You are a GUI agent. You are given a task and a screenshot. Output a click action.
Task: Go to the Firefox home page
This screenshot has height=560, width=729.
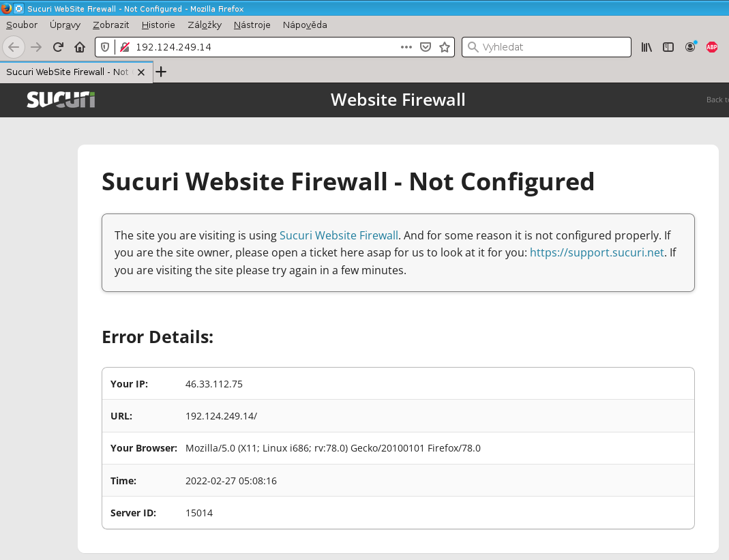[80, 47]
